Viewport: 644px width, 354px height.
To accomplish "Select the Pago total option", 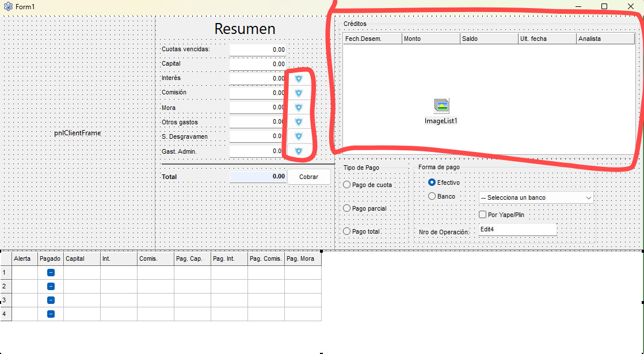I will pyautogui.click(x=346, y=231).
